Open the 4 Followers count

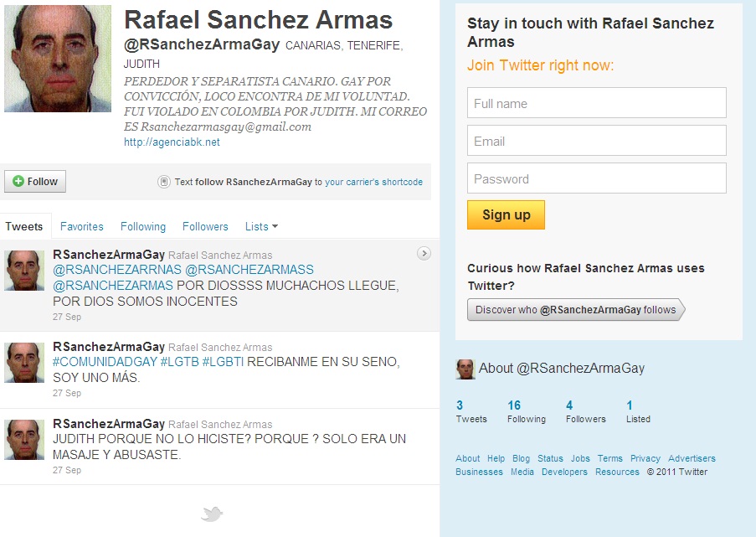coord(585,411)
